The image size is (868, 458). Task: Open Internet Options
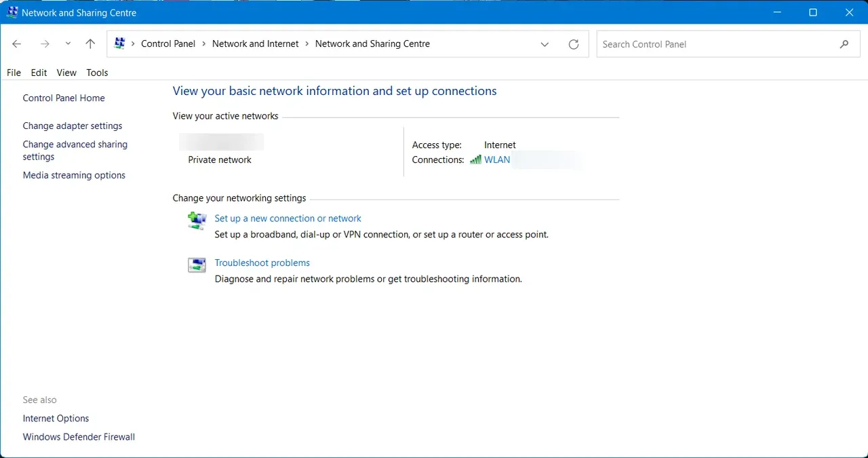pos(56,419)
